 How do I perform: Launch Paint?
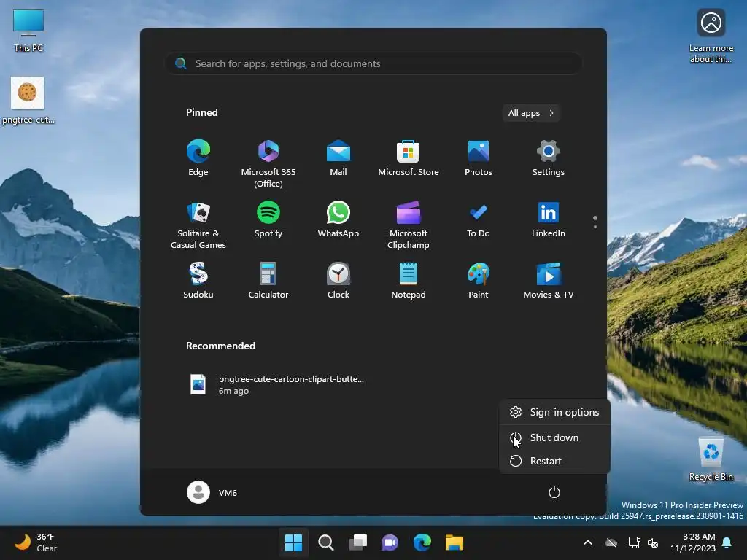(x=479, y=281)
